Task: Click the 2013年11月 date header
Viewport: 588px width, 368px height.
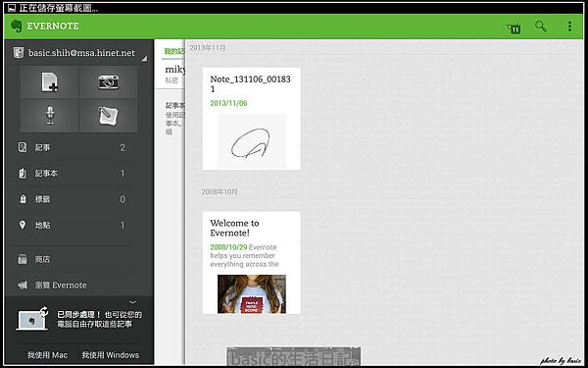Action: pyautogui.click(x=208, y=48)
